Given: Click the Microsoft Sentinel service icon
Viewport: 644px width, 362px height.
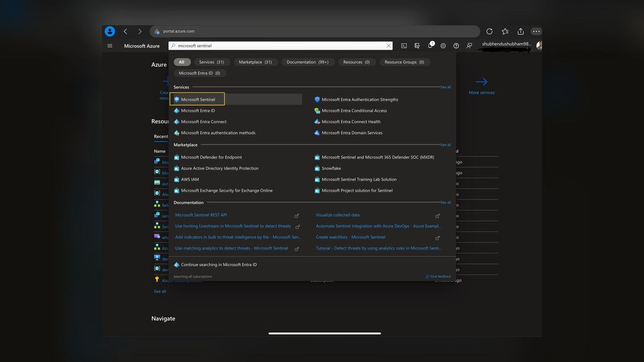Looking at the screenshot, I should tap(177, 99).
